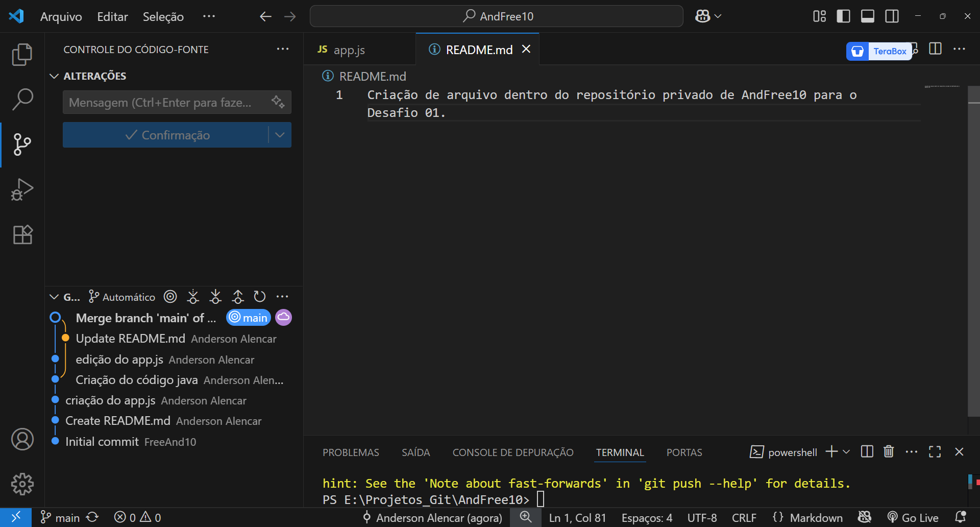Open terminal more actions ellipsis
Screen dimensions: 980x527
pyautogui.click(x=912, y=451)
